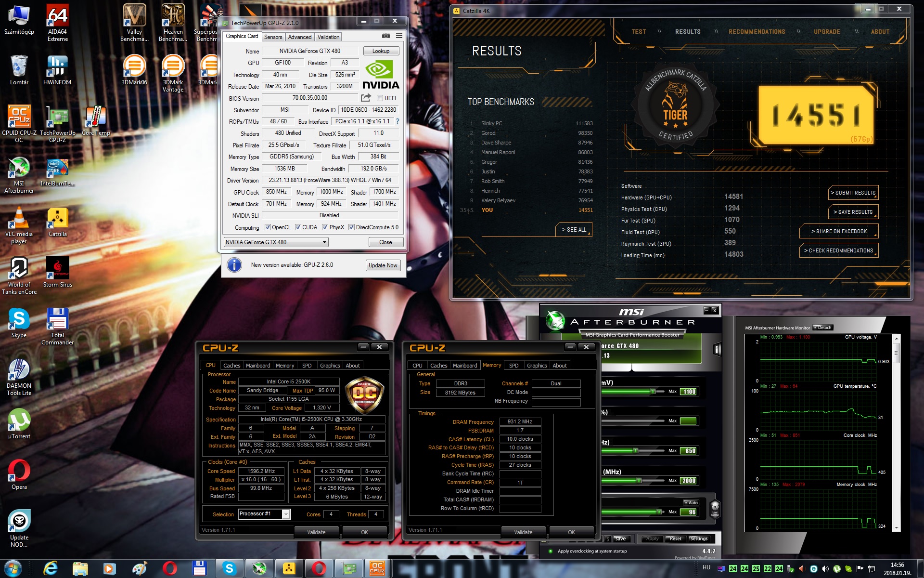Open GPU-Z hamburger menu icon

pyautogui.click(x=399, y=36)
